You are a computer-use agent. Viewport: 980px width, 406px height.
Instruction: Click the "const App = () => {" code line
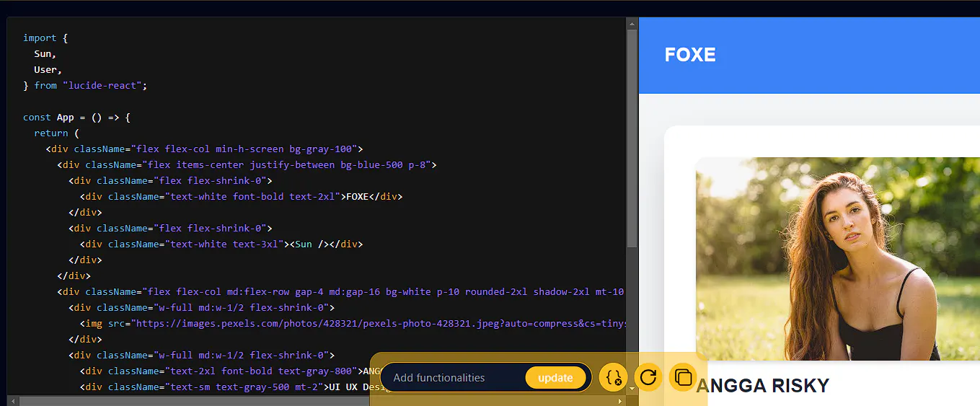(x=76, y=117)
